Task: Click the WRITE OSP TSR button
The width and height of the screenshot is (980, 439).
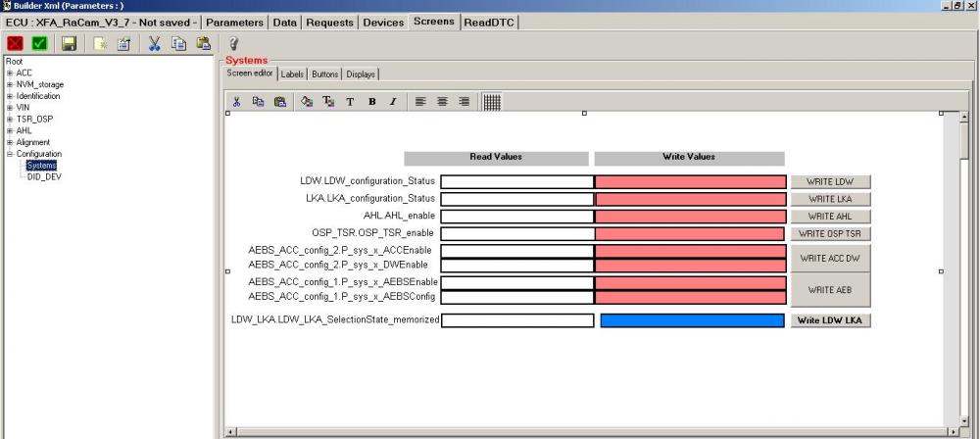Action: 830,234
